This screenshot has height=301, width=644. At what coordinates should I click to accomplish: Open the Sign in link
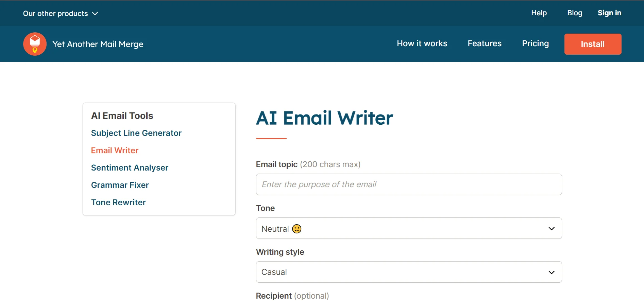[609, 13]
